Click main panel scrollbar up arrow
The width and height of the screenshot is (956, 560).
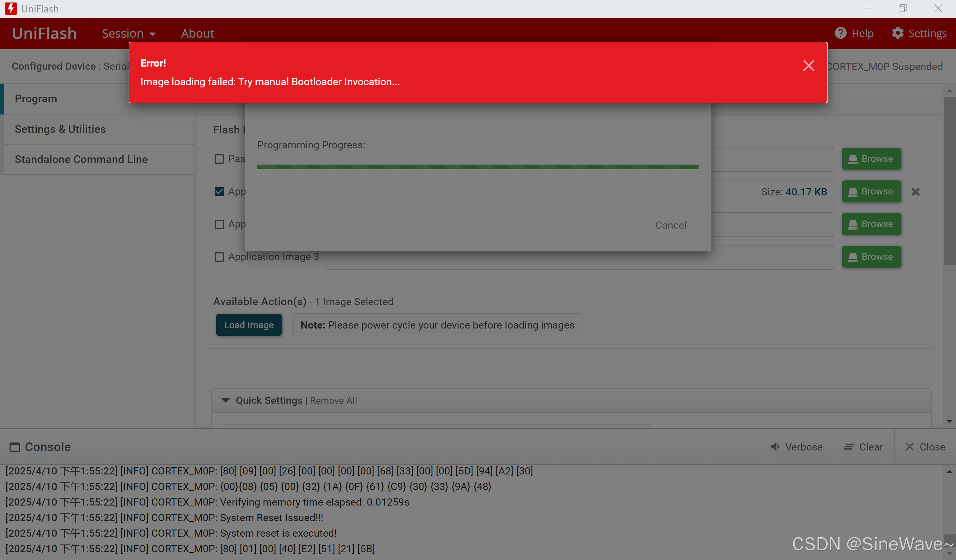coord(949,91)
